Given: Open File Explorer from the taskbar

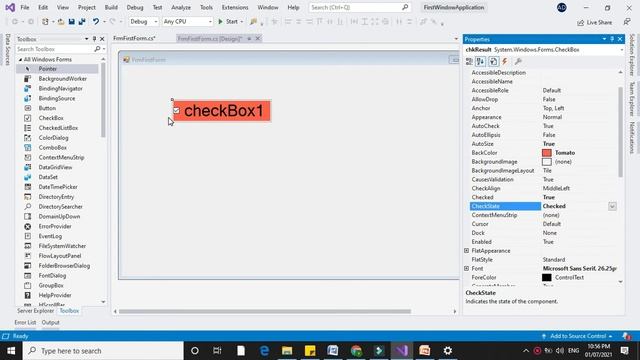Looking at the screenshot, I should tap(287, 351).
